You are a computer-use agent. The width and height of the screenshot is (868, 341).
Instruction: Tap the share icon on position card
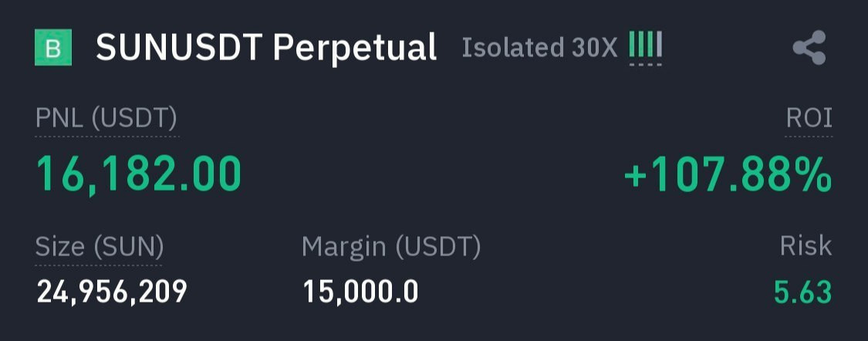click(809, 48)
